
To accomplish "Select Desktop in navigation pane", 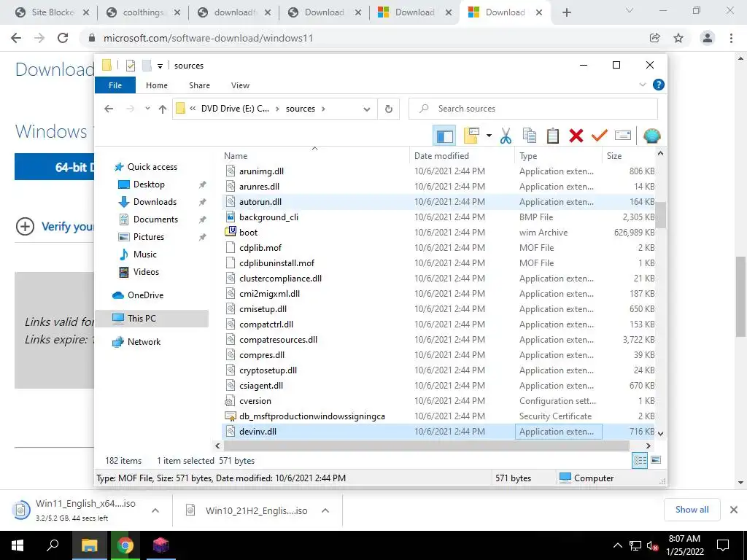I will pos(149,184).
